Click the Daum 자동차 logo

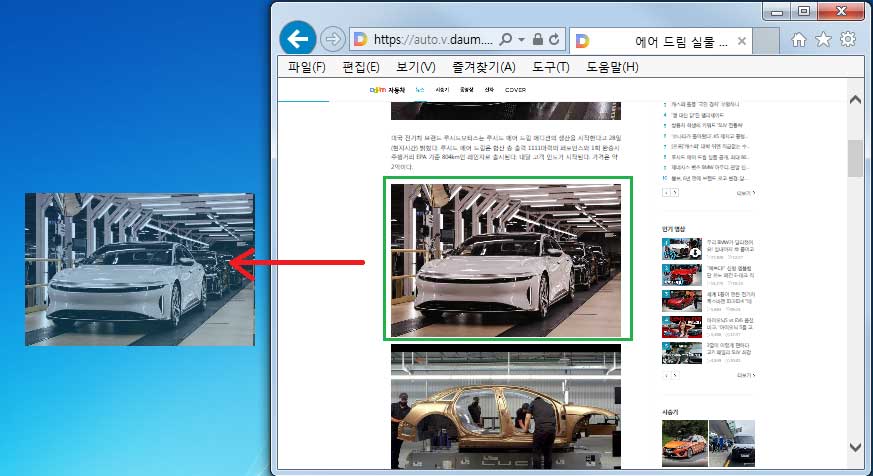pyautogui.click(x=388, y=90)
